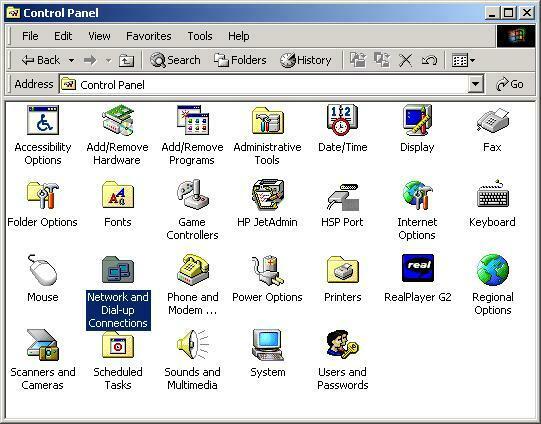Click the Move To toolbar icon
541x424 pixels.
pos(358,60)
